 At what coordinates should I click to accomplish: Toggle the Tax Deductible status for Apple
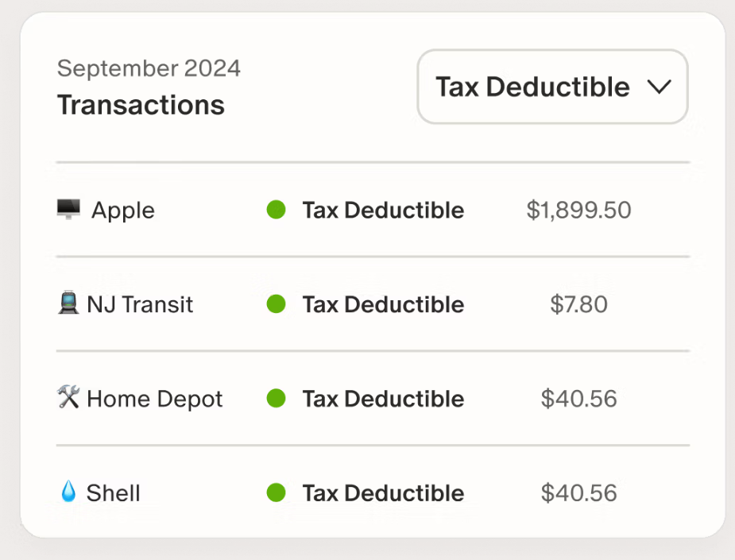click(x=382, y=210)
